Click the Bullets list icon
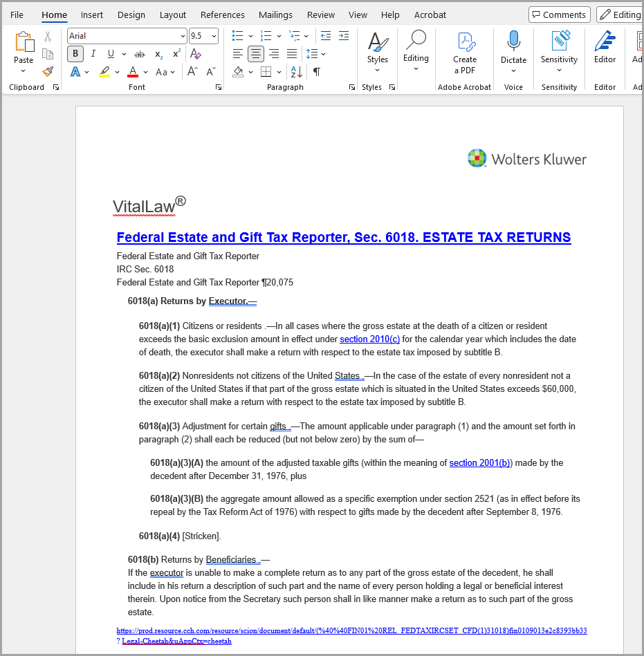Viewport: 644px width, 656px height. click(x=237, y=36)
